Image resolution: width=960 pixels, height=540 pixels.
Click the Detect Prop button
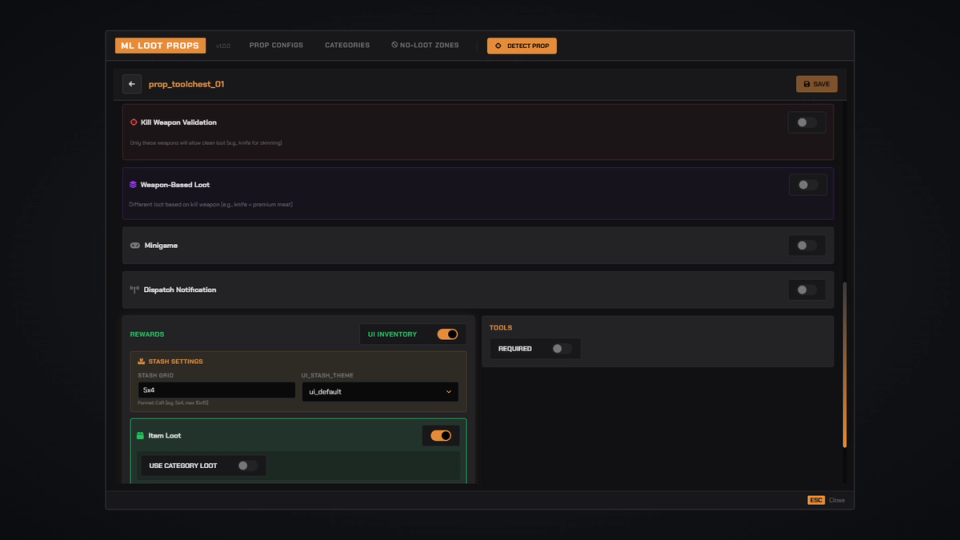click(522, 46)
